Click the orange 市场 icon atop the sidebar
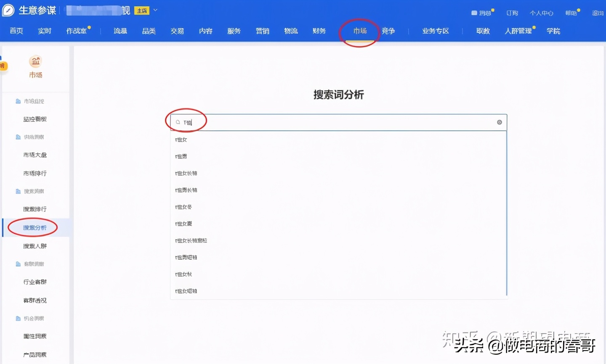Viewport: 606px width, 364px height. point(35,61)
